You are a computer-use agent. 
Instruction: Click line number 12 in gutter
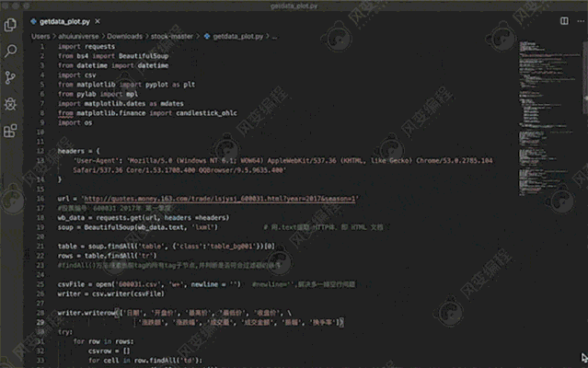[40, 151]
